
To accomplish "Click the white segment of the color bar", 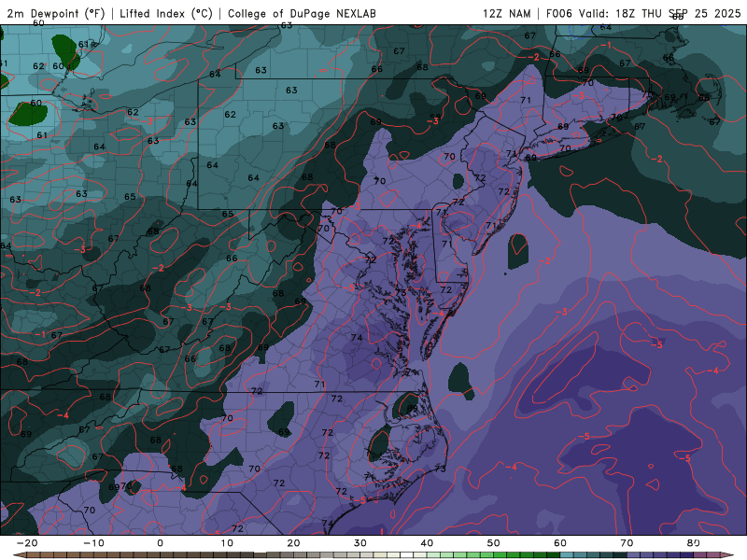I will coord(406,554).
